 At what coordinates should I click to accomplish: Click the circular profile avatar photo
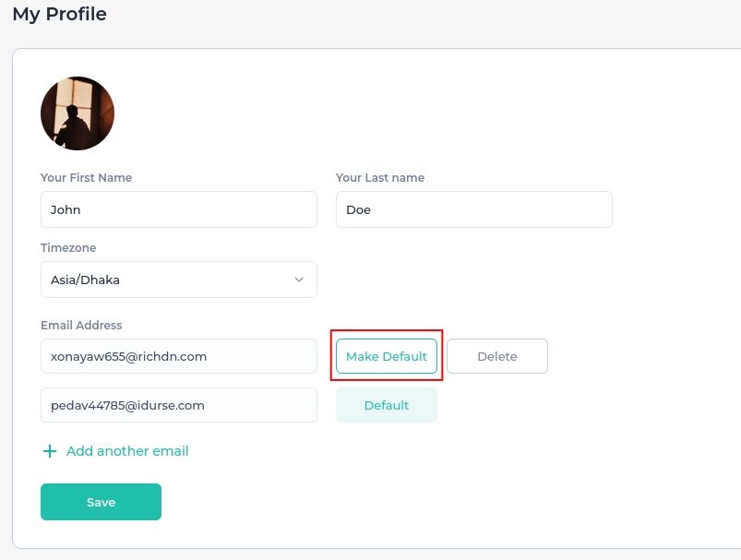click(78, 113)
